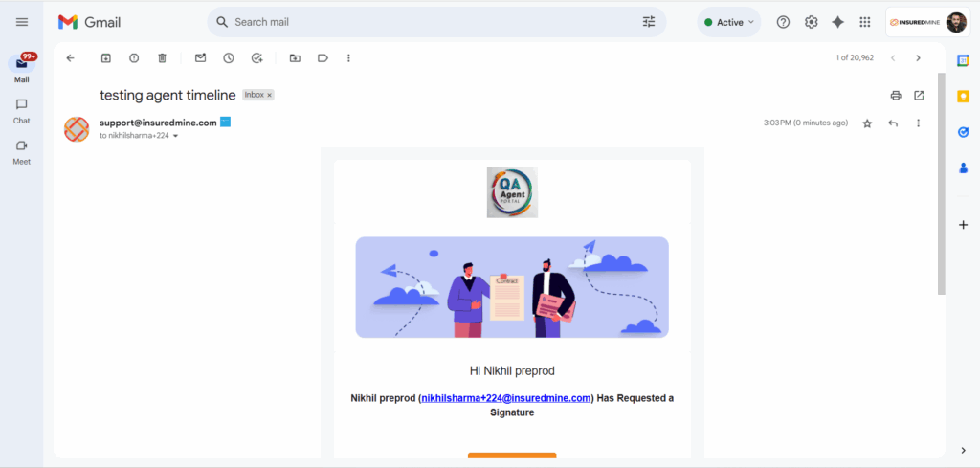Mark the email as unread

coord(201,58)
